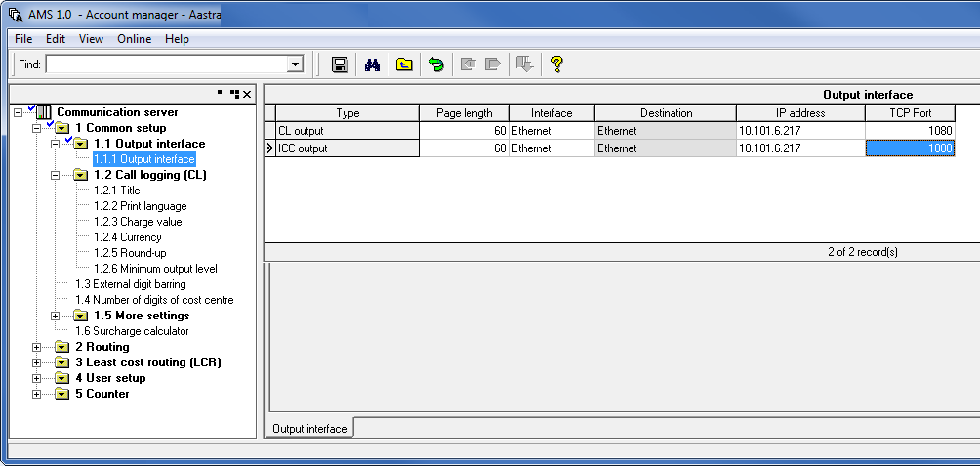Click inside the Find text field

[166, 64]
